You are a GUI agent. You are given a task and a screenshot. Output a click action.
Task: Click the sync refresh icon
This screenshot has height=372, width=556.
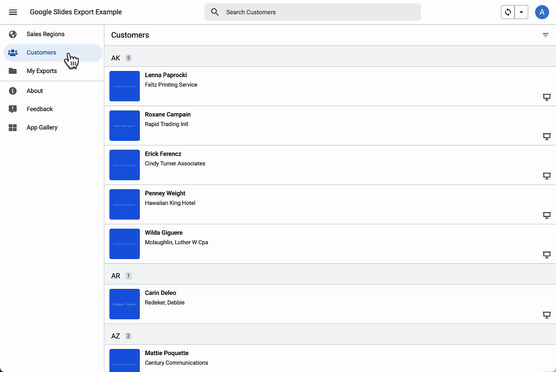tap(507, 12)
